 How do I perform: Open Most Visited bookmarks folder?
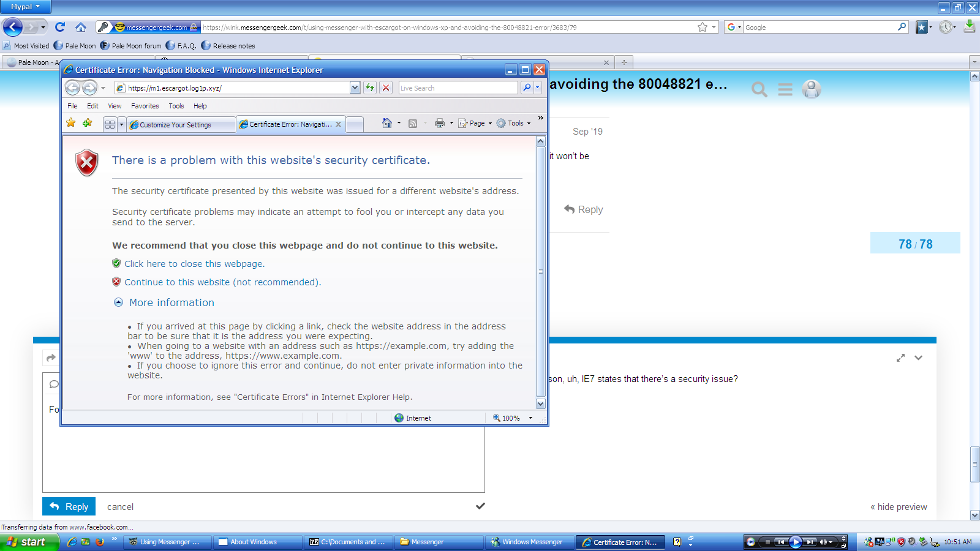click(26, 46)
